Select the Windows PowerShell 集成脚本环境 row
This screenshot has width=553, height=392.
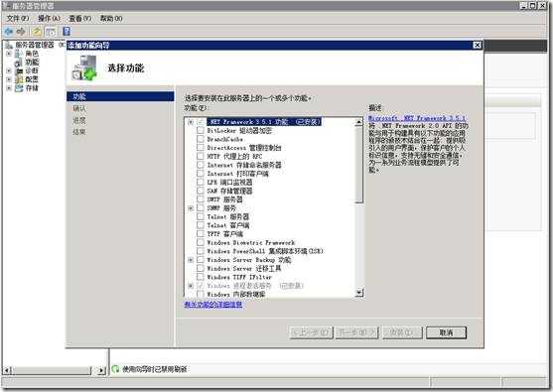pyautogui.click(x=265, y=251)
